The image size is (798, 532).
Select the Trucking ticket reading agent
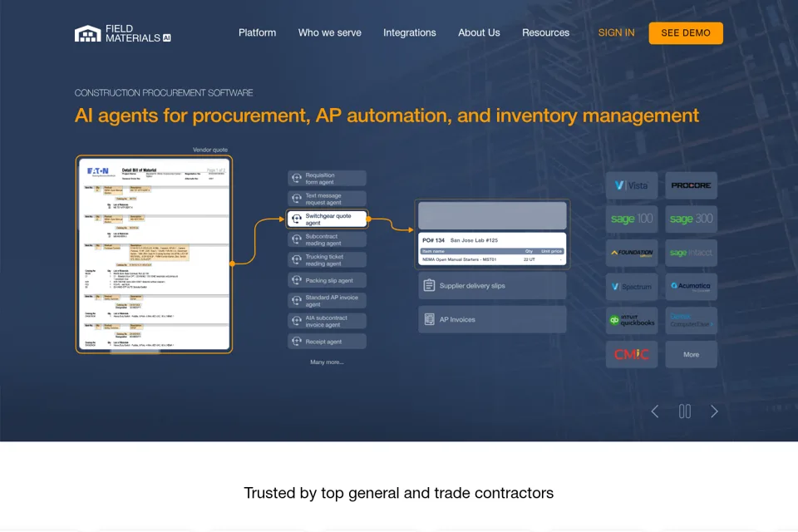pyautogui.click(x=327, y=259)
